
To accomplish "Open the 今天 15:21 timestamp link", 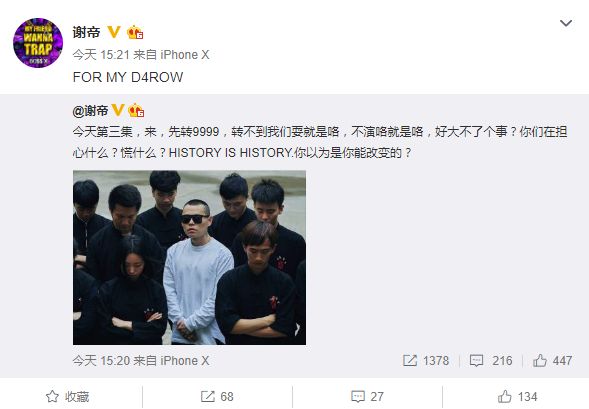I will click(101, 55).
